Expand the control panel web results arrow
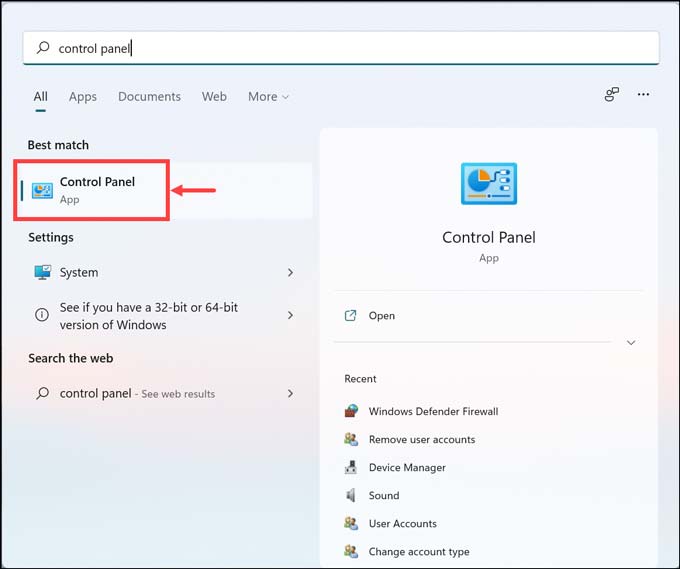680x569 pixels. (290, 393)
